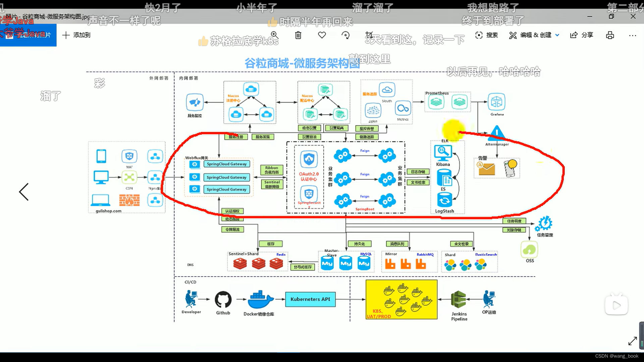Click the 分布式缓存 label

coord(303,267)
